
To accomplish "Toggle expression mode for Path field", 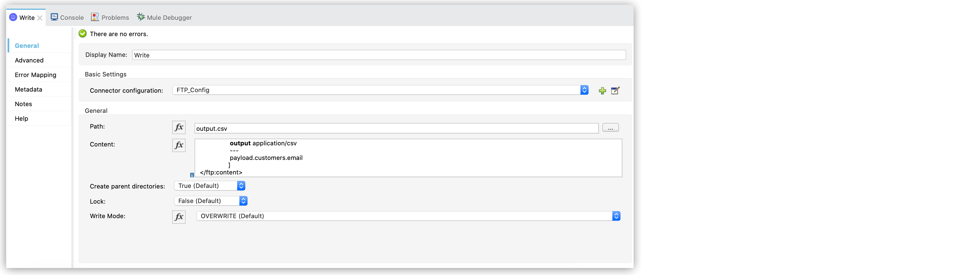I will (x=179, y=127).
